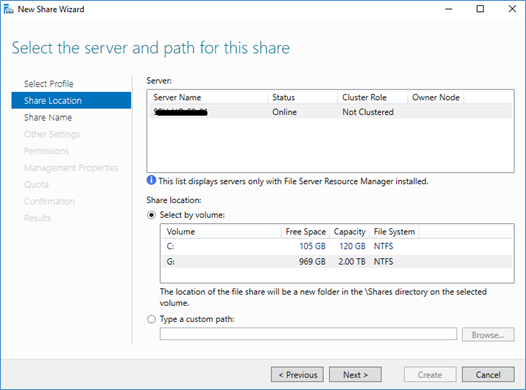
Task: Select the C: volume row
Action: pos(337,246)
